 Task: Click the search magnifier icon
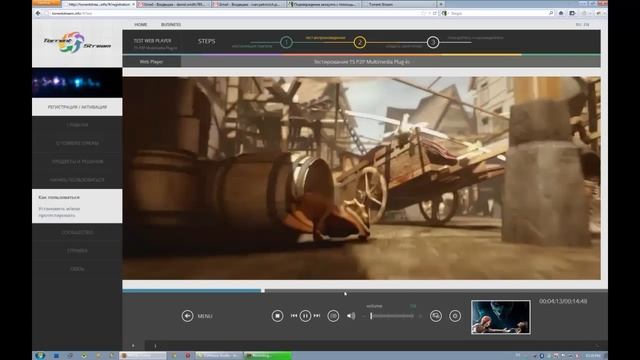[551, 13]
